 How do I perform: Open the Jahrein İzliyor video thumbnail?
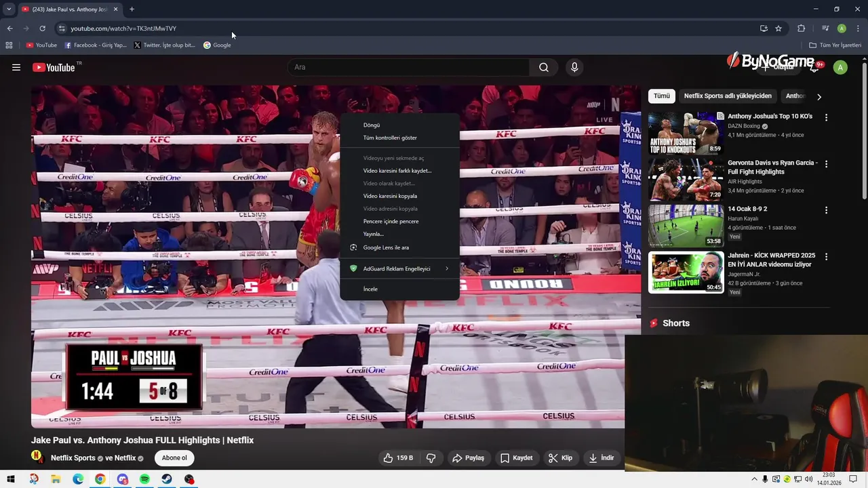686,273
